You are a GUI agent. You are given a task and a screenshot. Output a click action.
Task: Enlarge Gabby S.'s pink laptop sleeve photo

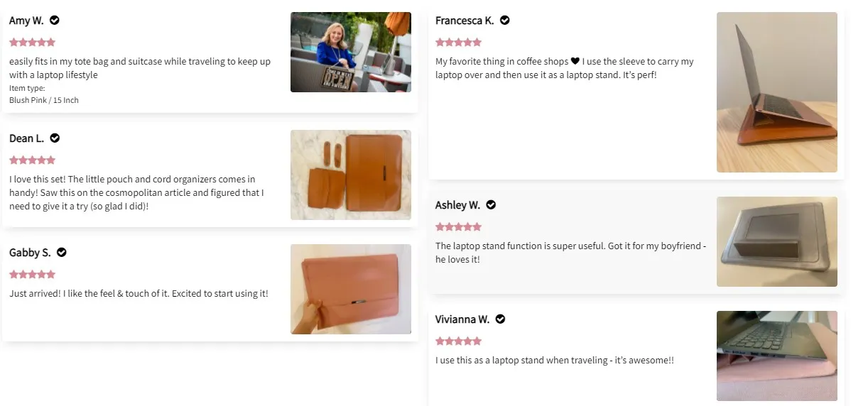[x=351, y=289]
